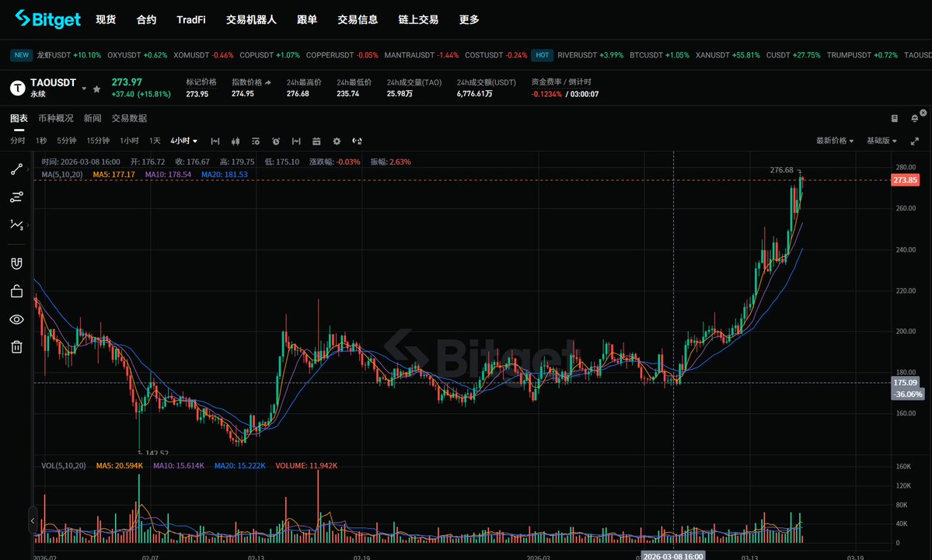Select the 5分钟 timeframe

pos(67,141)
